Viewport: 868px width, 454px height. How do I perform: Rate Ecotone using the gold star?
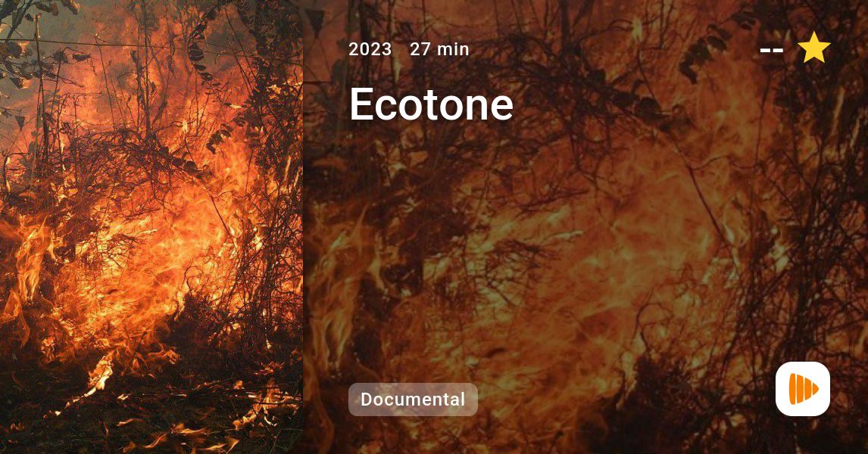click(x=813, y=48)
